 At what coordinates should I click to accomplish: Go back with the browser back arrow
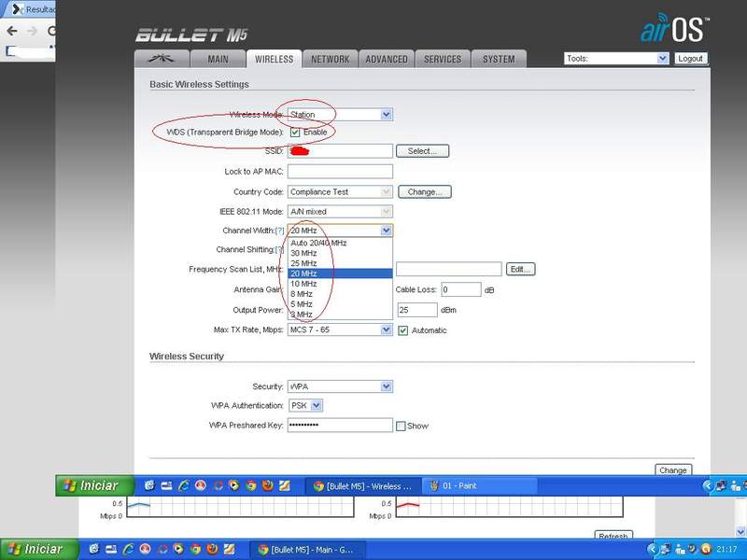[12, 31]
